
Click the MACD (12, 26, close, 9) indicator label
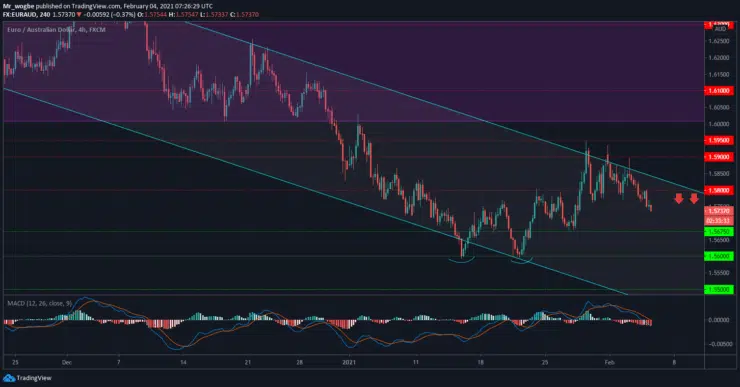click(40, 303)
